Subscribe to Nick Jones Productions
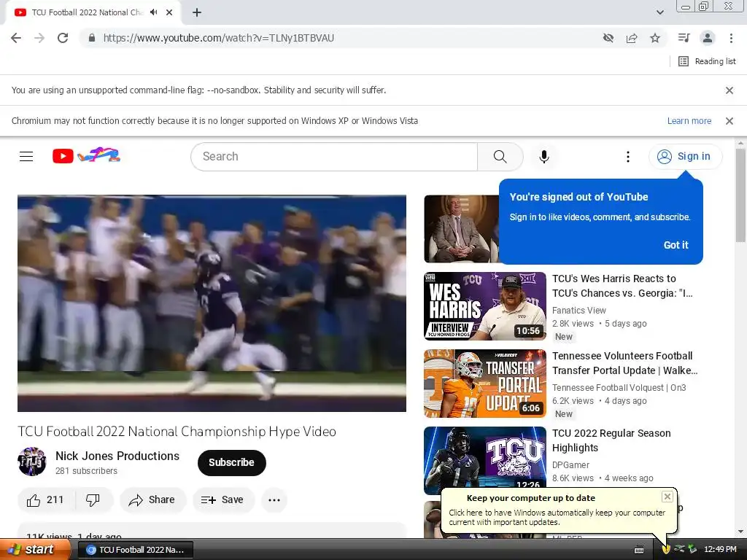747x560 pixels. (x=231, y=462)
